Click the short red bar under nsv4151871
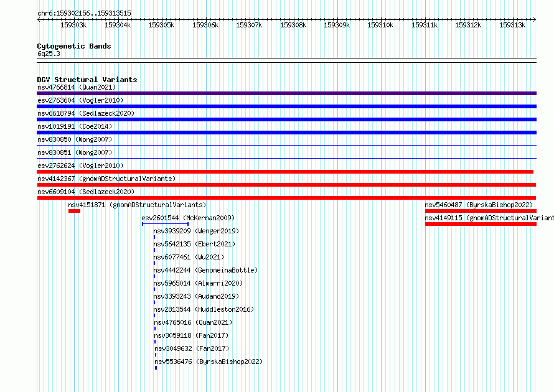The height and width of the screenshot is (392, 554). coord(75,211)
